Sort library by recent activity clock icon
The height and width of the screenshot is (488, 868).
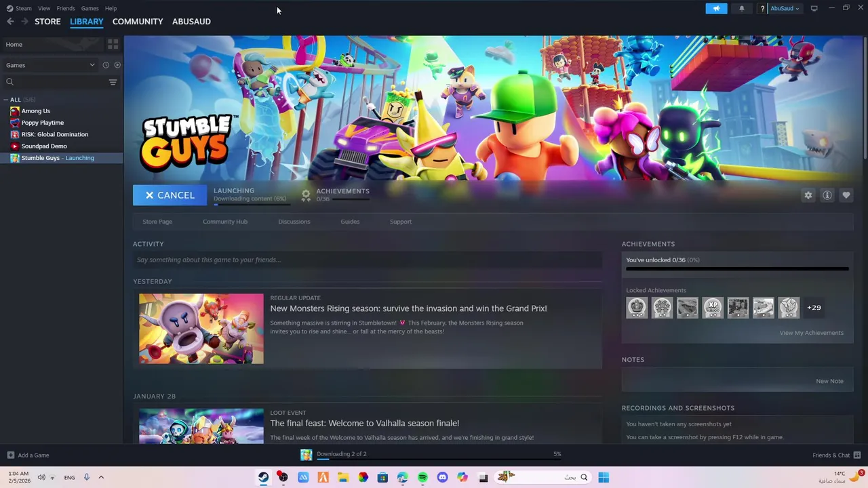[x=106, y=65]
